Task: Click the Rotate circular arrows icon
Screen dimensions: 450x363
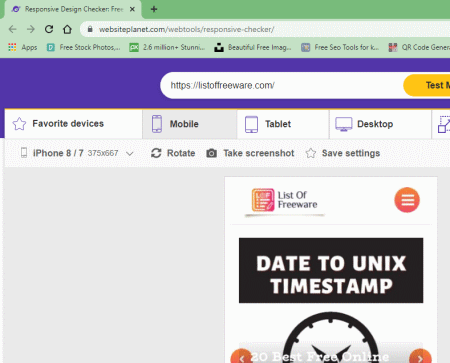Action: 156,153
